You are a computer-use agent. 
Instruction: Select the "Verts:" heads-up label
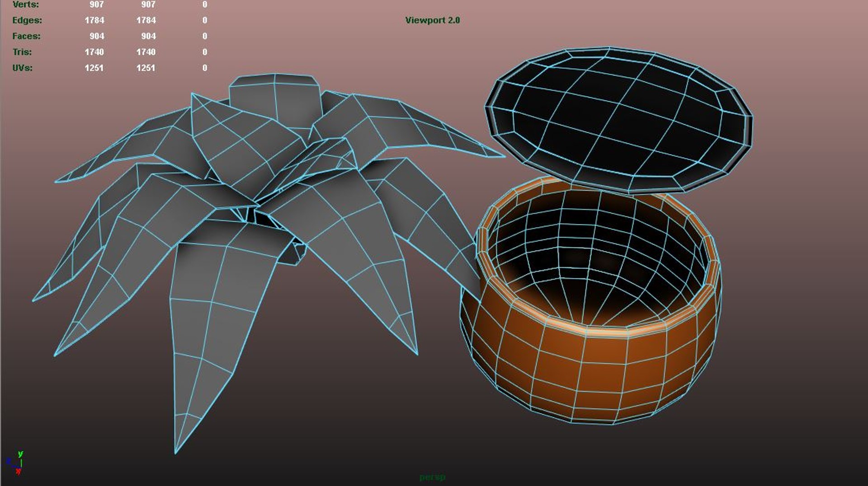[25, 5]
